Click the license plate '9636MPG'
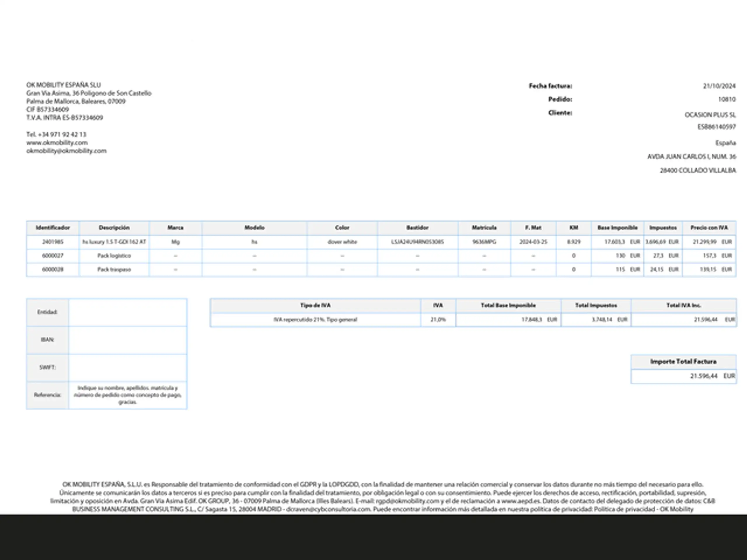 tap(484, 242)
